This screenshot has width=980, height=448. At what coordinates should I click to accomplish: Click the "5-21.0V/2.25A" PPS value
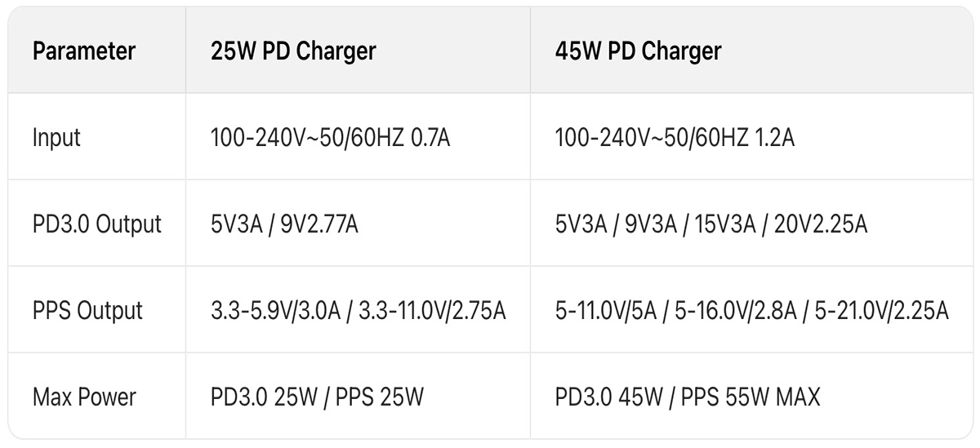[881, 311]
